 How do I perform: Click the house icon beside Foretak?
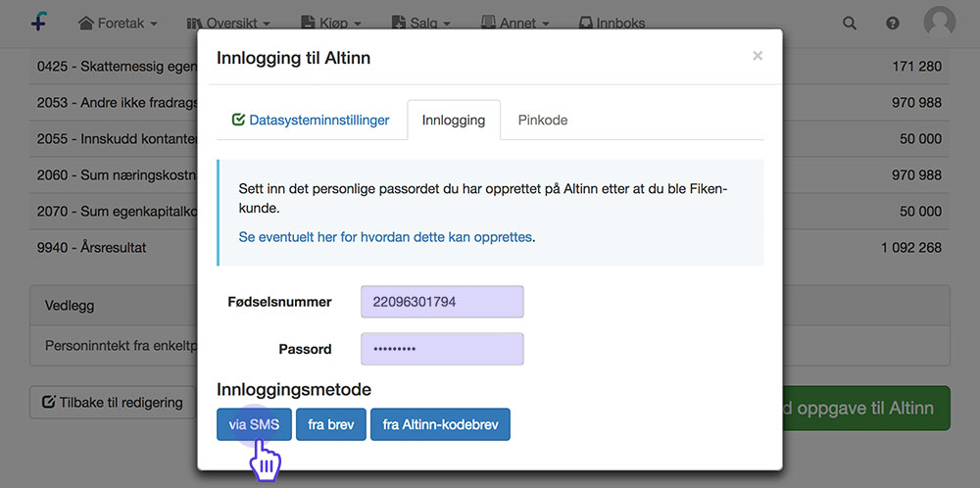pos(86,24)
